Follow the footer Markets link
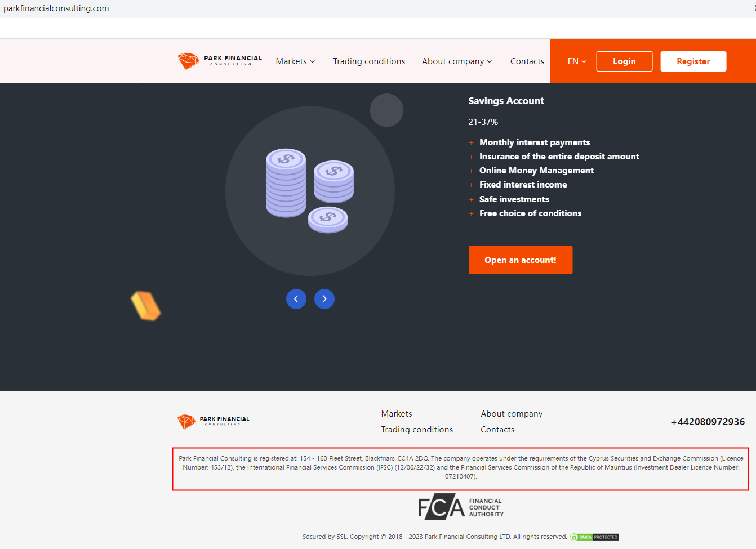Viewport: 756px width, 549px height. click(397, 414)
